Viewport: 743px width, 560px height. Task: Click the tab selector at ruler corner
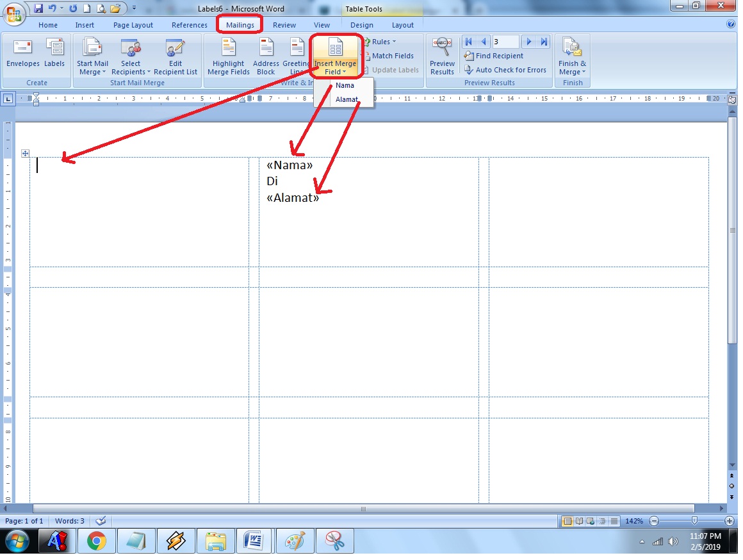(x=8, y=99)
